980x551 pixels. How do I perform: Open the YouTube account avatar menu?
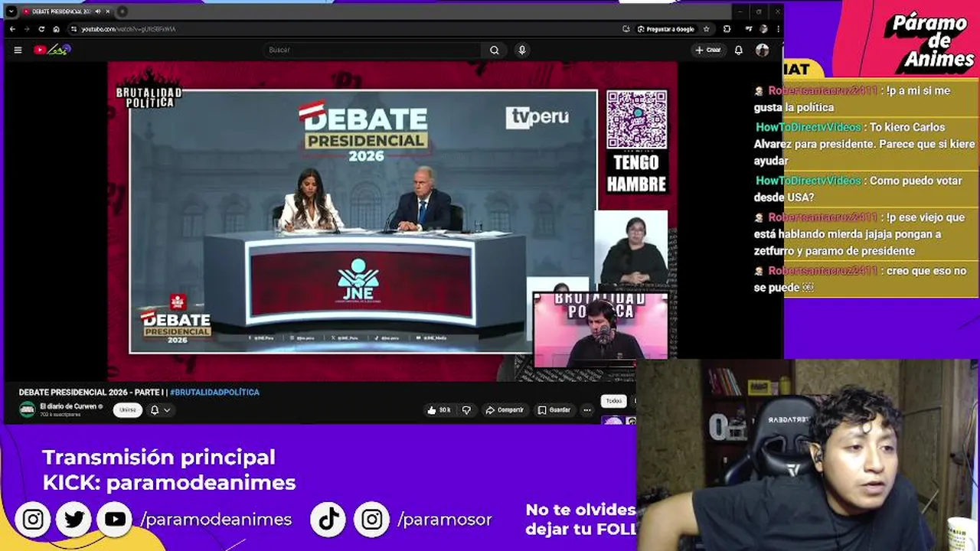[762, 50]
